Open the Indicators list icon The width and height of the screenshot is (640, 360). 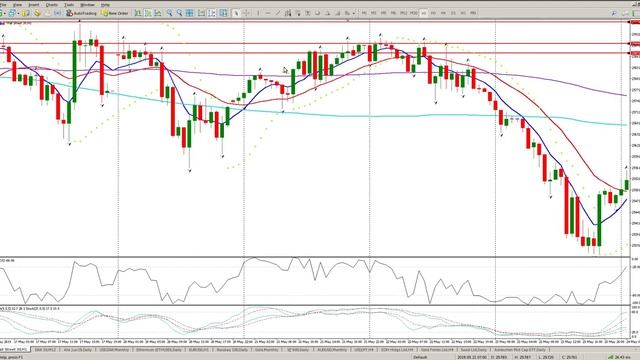(x=223, y=13)
